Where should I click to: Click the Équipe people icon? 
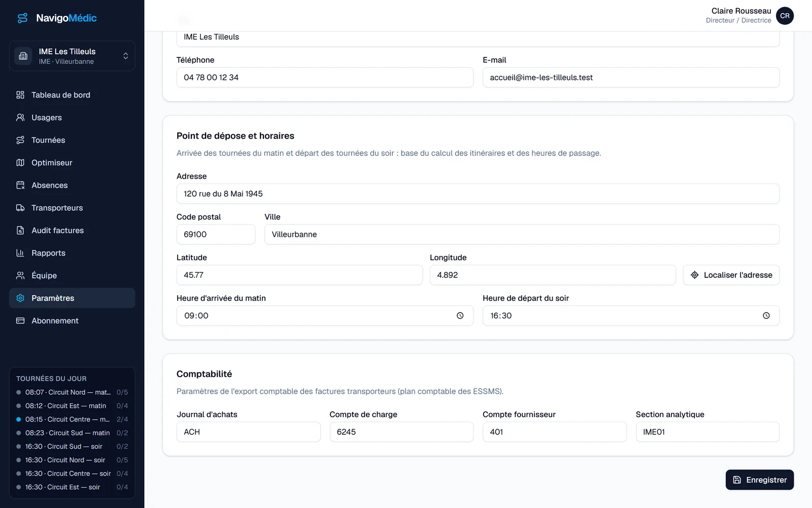click(x=20, y=275)
